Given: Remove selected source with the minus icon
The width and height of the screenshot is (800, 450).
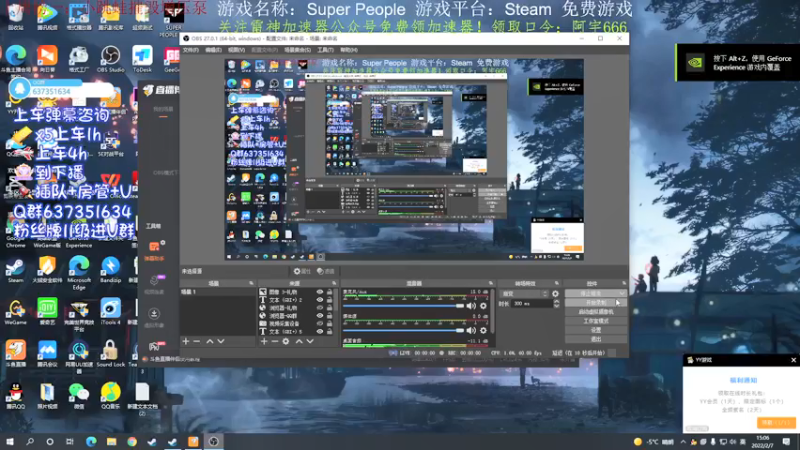Looking at the screenshot, I should tap(274, 341).
